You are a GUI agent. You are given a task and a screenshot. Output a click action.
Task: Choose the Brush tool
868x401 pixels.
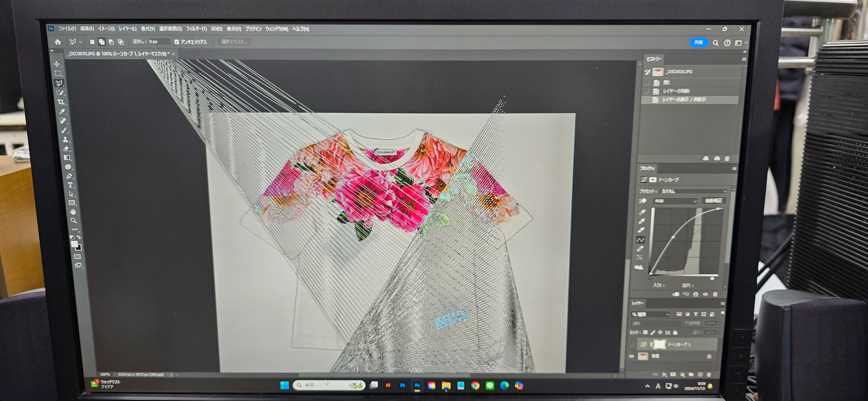coord(64,130)
